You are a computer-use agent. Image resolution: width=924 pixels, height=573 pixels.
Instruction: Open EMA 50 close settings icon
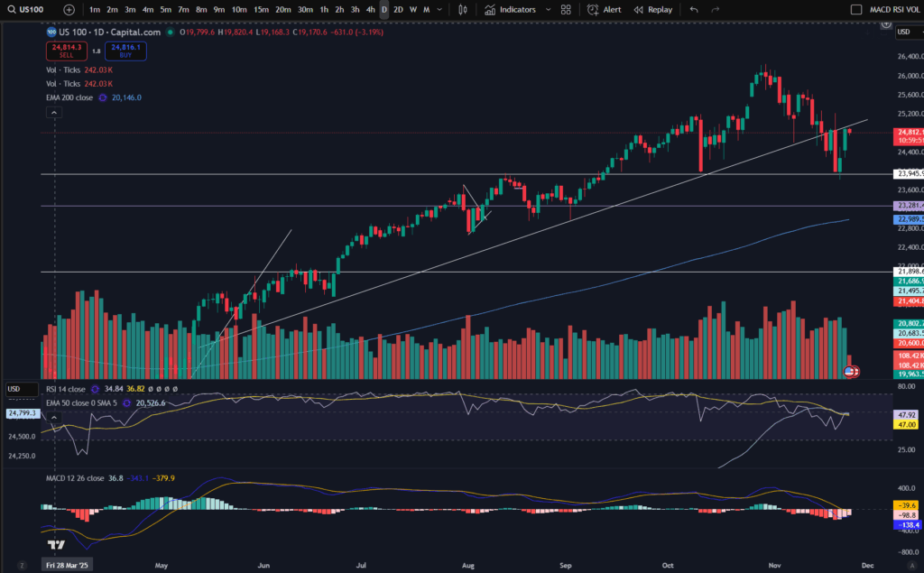[x=126, y=403]
